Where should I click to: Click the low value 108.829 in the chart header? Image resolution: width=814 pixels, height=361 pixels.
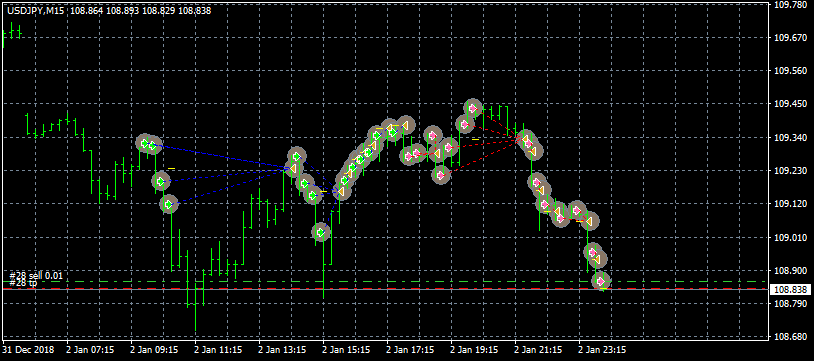158,10
